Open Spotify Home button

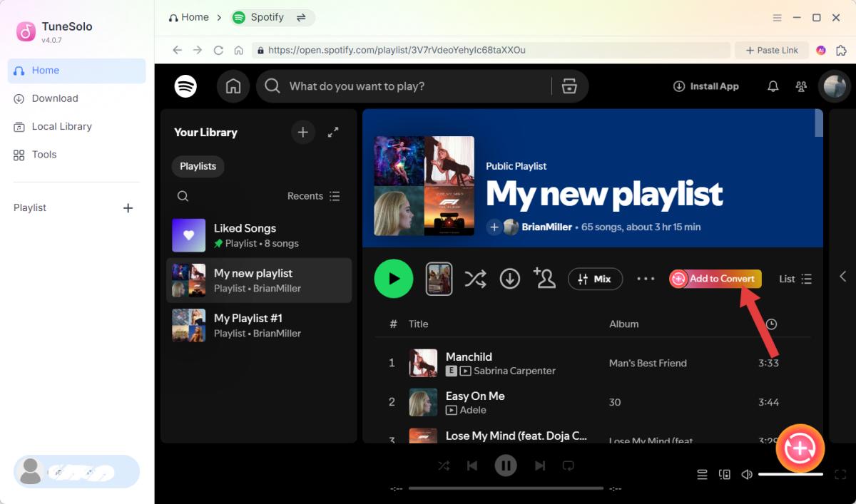233,86
